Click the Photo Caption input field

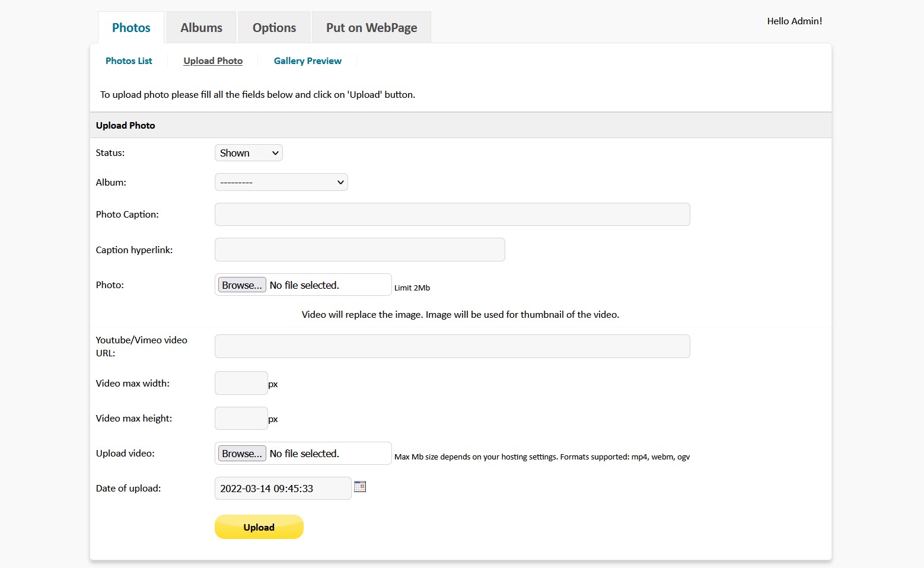point(452,214)
